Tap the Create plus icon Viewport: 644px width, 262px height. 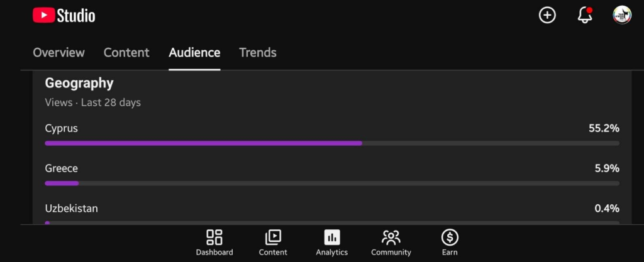(547, 16)
